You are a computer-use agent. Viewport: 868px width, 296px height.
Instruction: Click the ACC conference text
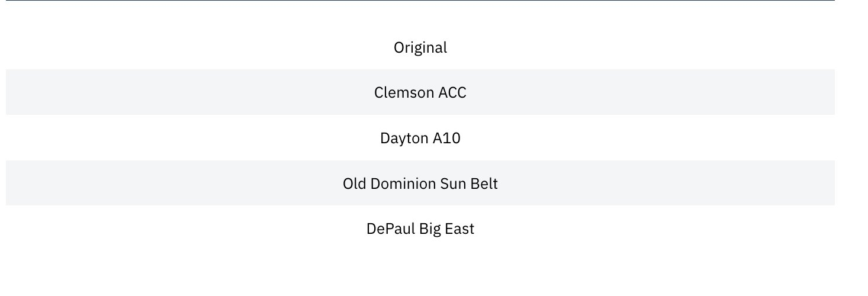452,93
